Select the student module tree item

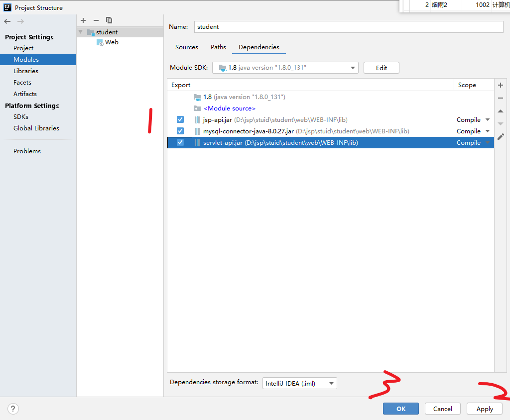(x=120, y=32)
